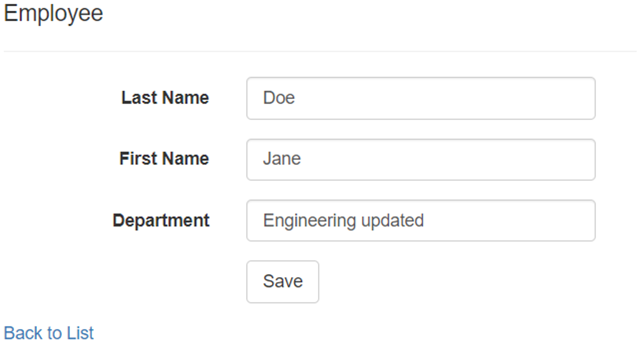Select the Department input field
644x350 pixels.
(x=421, y=221)
